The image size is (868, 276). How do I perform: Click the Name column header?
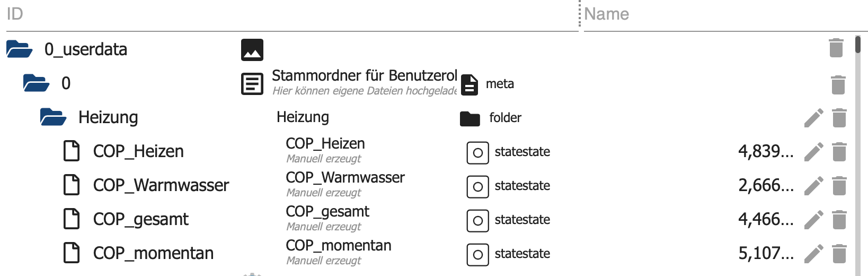(607, 14)
